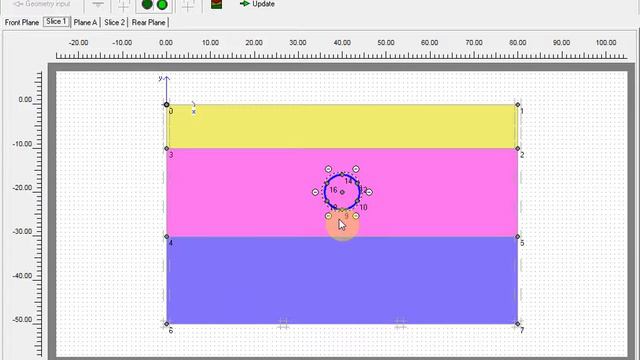Image resolution: width=640 pixels, height=360 pixels.
Task: Click geometry point 2 on the right boundary
Action: [518, 149]
